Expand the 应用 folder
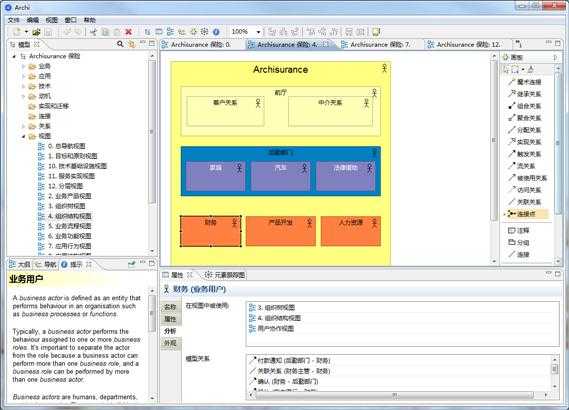Screen dimensions: 569x410 (23, 76)
